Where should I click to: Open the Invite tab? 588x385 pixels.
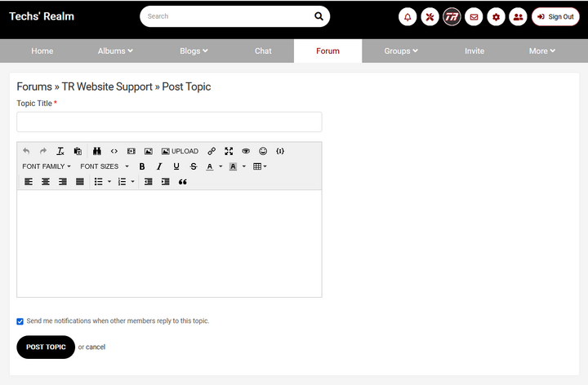pyautogui.click(x=474, y=51)
